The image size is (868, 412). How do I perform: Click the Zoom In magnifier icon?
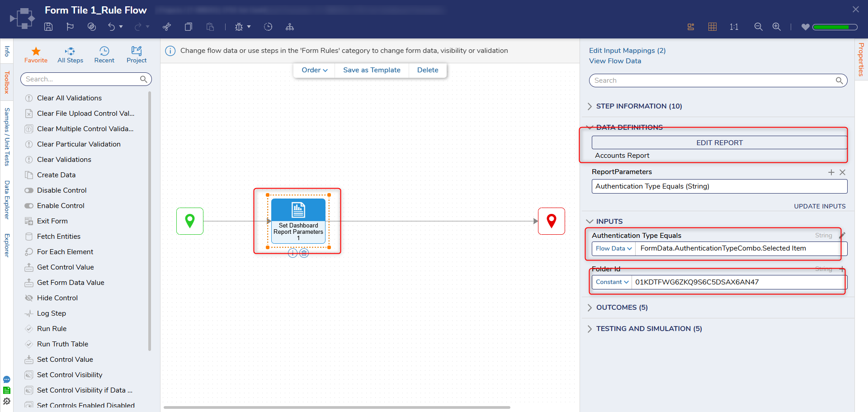(776, 27)
